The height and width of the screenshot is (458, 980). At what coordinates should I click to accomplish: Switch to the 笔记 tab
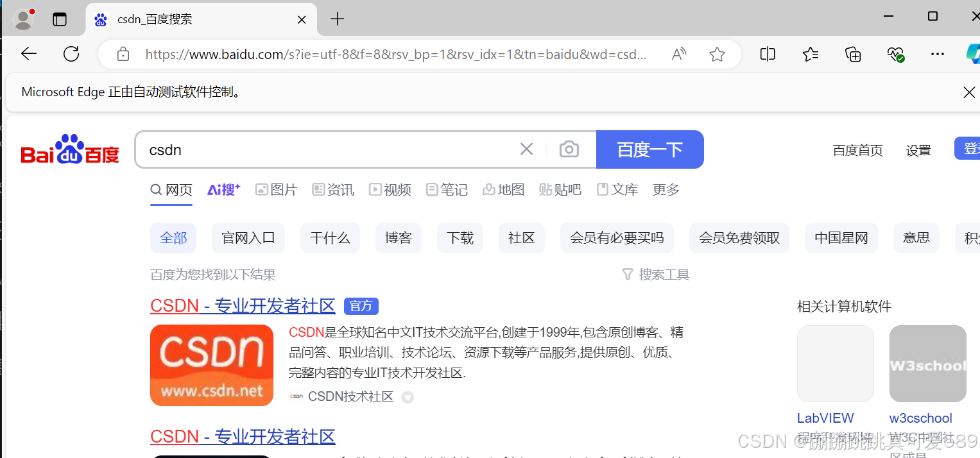pos(447,190)
